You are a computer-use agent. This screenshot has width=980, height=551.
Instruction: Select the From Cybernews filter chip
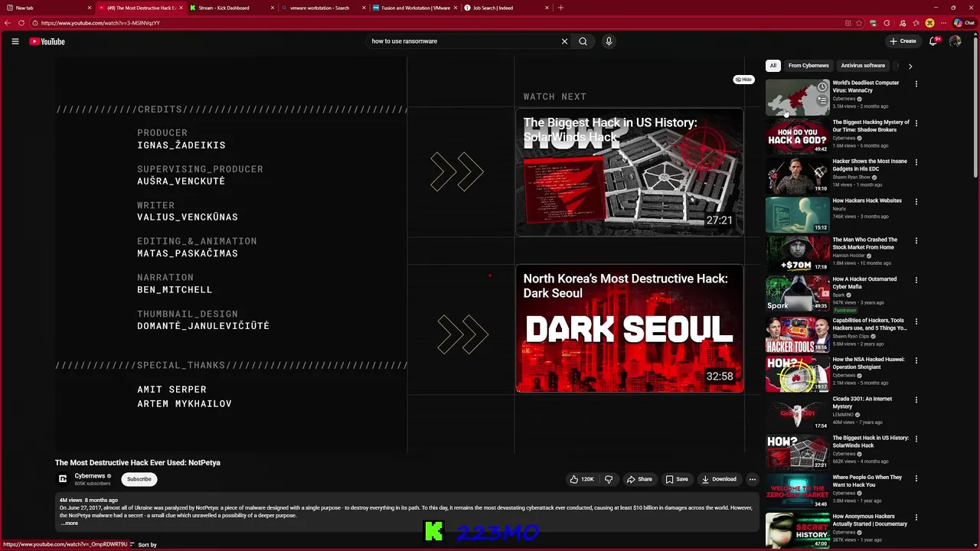point(808,66)
